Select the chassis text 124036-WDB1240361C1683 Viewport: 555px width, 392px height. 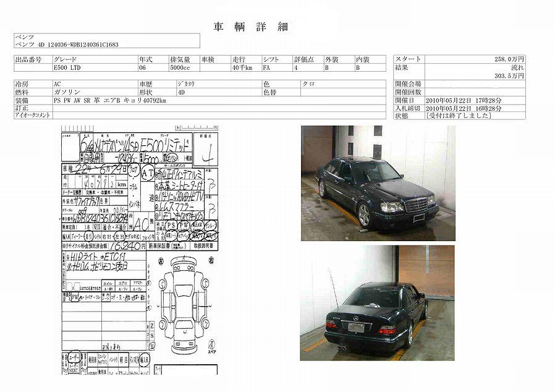coord(83,45)
